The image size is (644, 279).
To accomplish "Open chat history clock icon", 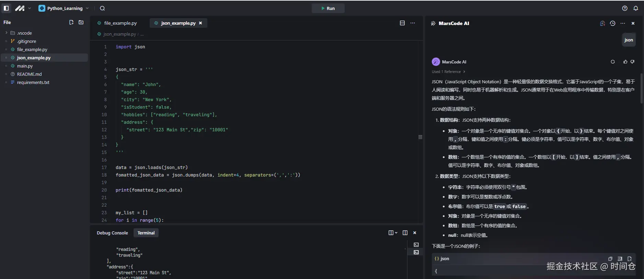I will tap(612, 23).
